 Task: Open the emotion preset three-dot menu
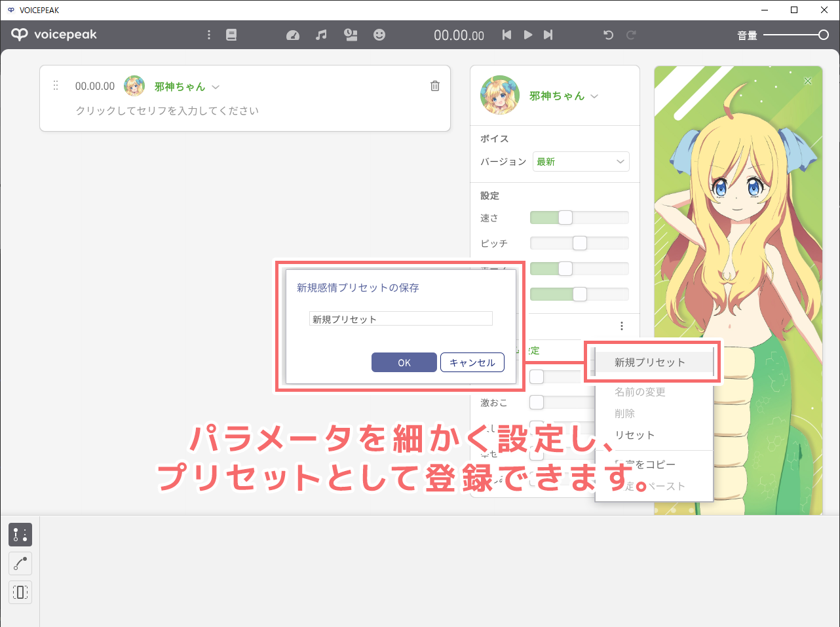click(x=621, y=326)
